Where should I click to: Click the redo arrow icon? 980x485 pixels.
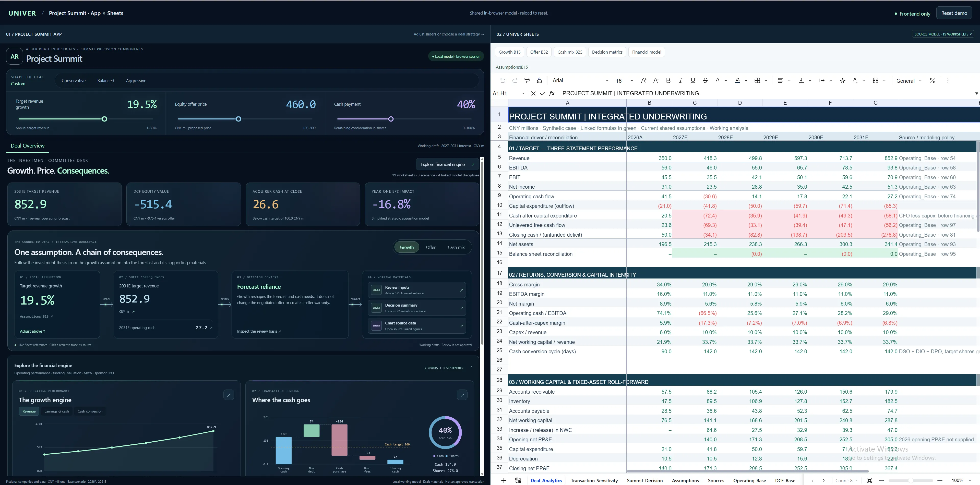(x=515, y=80)
